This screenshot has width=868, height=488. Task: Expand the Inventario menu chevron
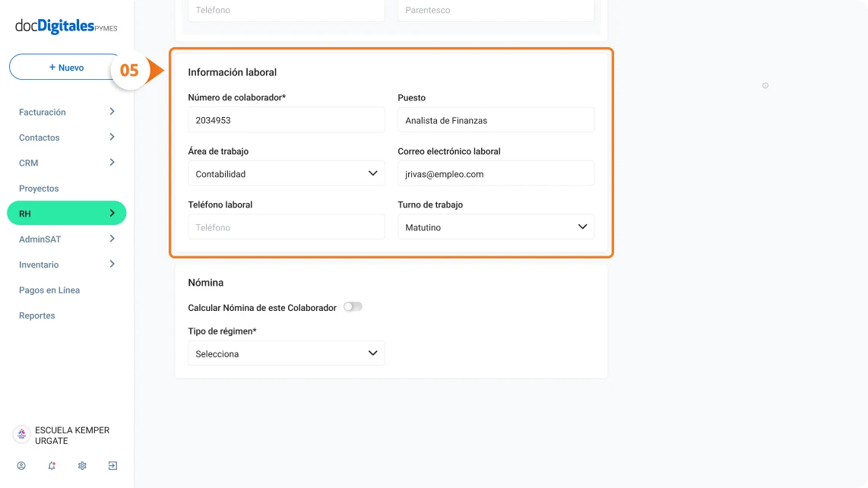pos(112,265)
